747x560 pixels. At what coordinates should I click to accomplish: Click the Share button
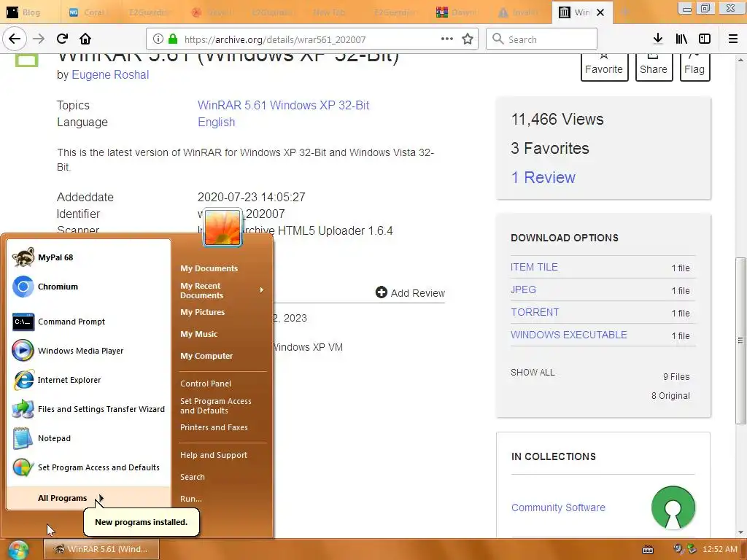tap(654, 66)
